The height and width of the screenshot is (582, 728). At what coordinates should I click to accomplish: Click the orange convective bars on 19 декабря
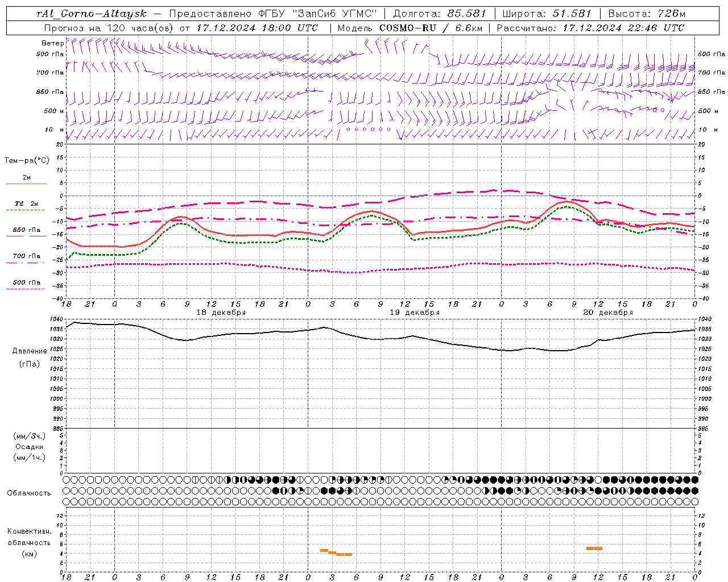point(336,552)
